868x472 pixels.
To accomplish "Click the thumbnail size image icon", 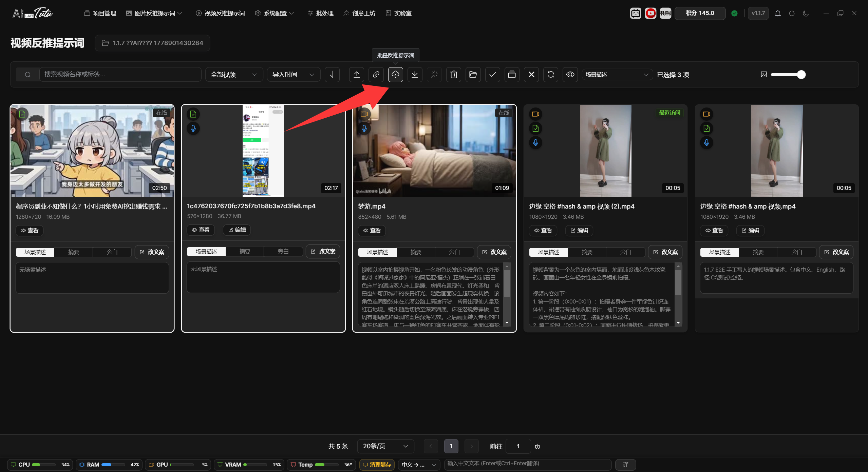I will pos(764,75).
